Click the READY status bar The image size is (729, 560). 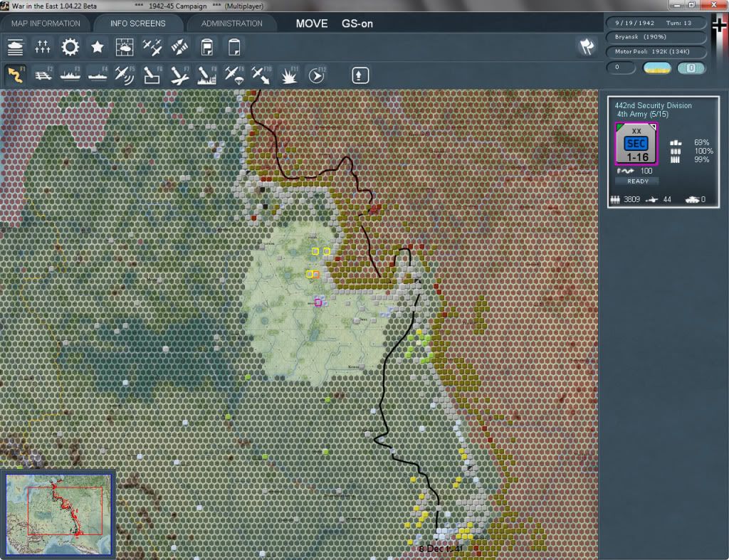pos(637,181)
